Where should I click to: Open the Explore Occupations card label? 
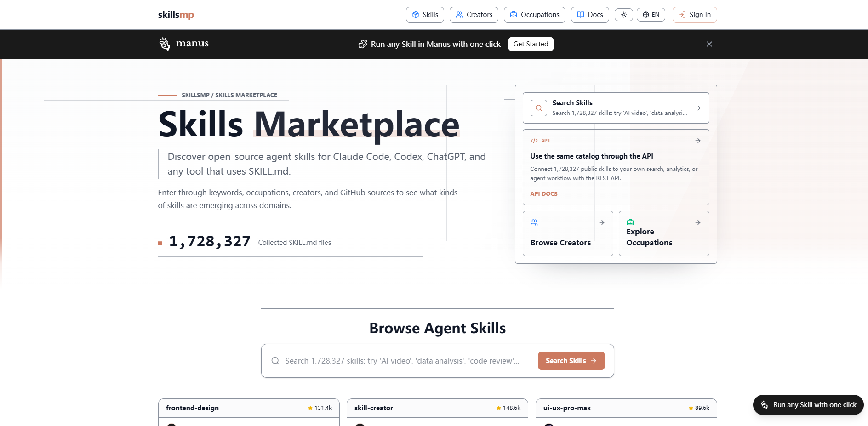650,237
